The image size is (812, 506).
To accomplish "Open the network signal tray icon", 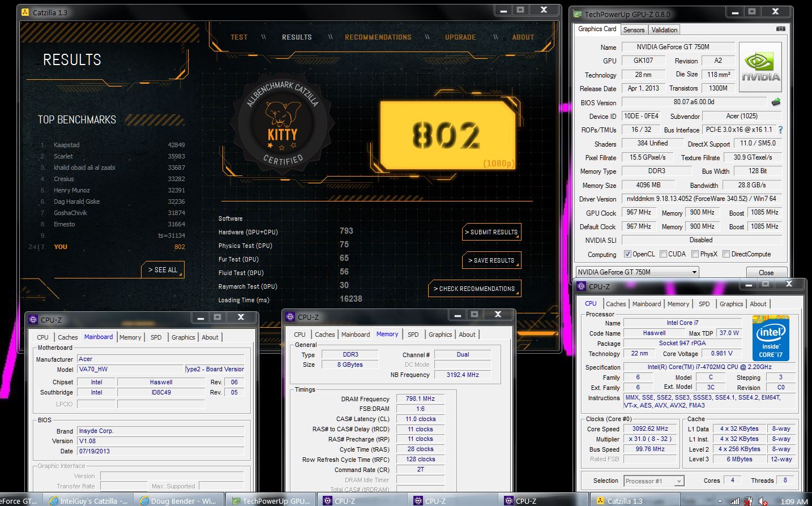I will click(735, 501).
